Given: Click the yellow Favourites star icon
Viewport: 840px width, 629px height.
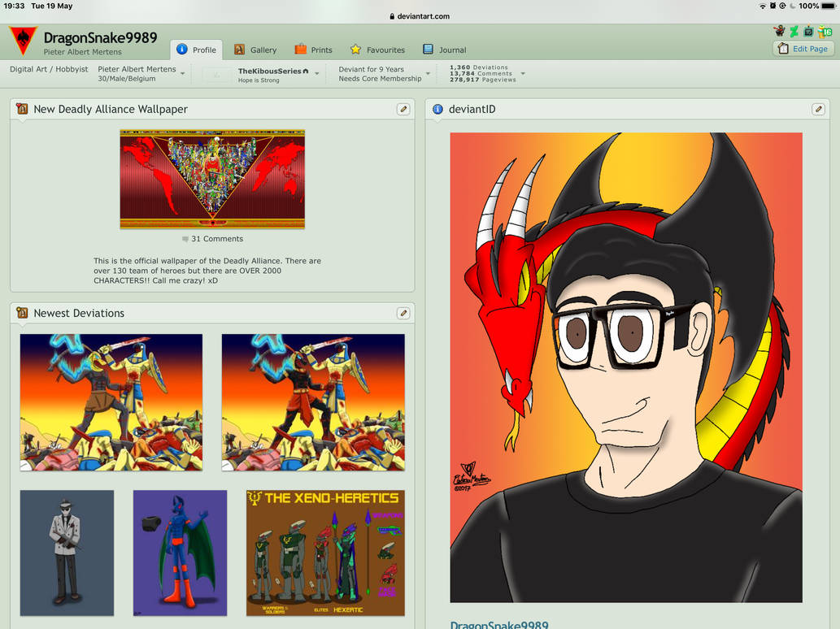Looking at the screenshot, I should click(x=355, y=50).
